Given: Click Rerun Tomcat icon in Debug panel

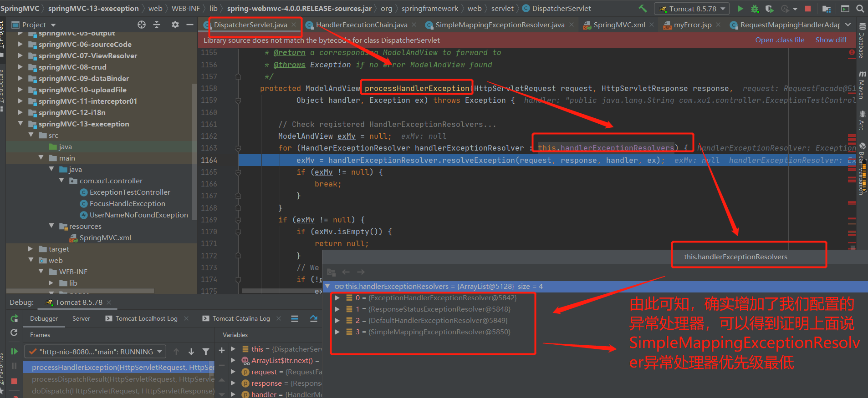Looking at the screenshot, I should click(14, 318).
